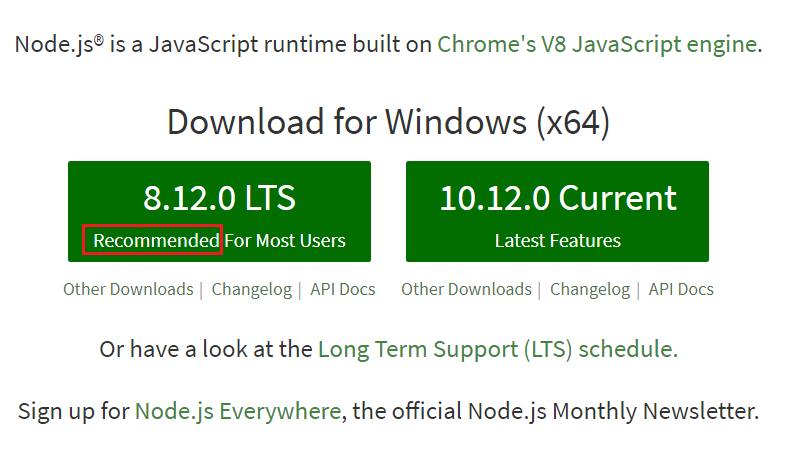Download the 10.12.0 Current version
Viewport: 796px width, 469px height.
557,211
